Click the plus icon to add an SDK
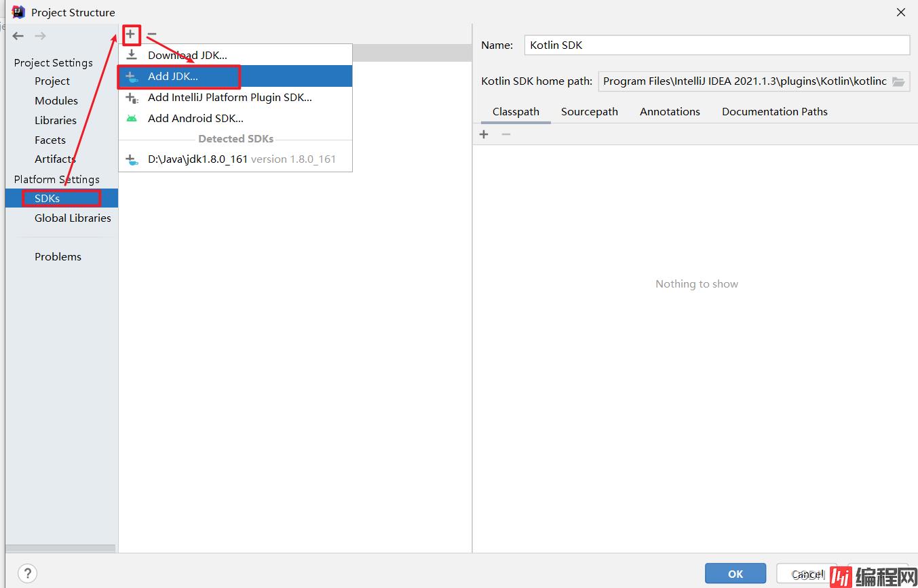This screenshot has width=918, height=588. pyautogui.click(x=131, y=34)
